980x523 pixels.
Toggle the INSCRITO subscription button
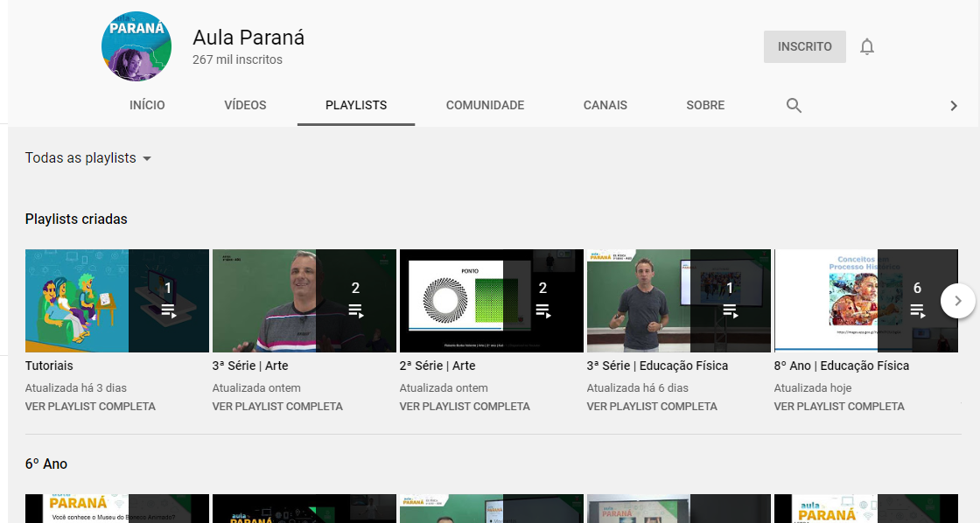click(804, 47)
